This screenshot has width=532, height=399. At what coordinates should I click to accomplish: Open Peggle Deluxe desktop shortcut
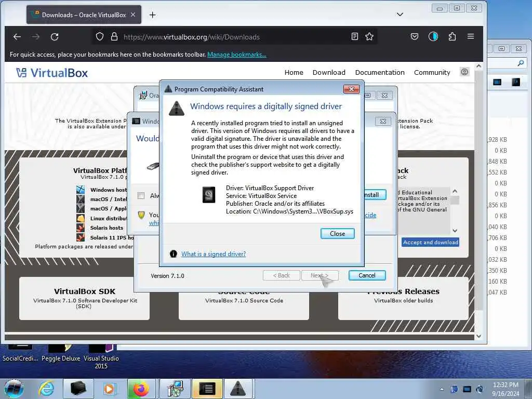[x=61, y=353]
